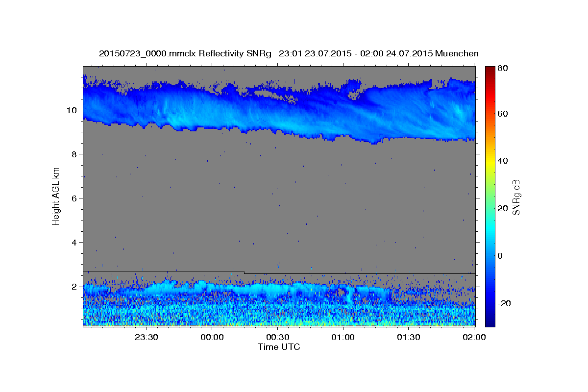Click the 'Height AGL km' axis label
Viewport: 588px width, 392px height.
click(x=56, y=196)
